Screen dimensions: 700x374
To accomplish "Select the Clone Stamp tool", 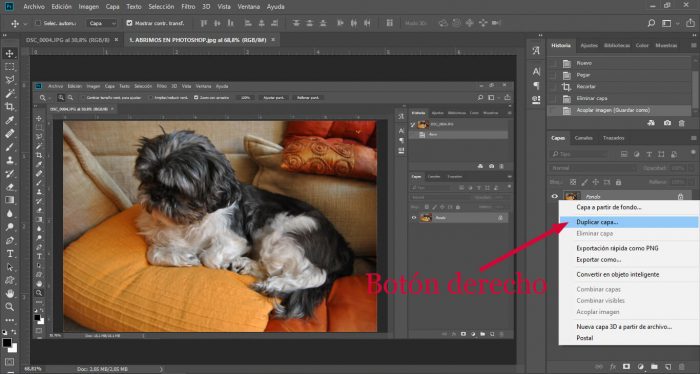I will click(9, 160).
